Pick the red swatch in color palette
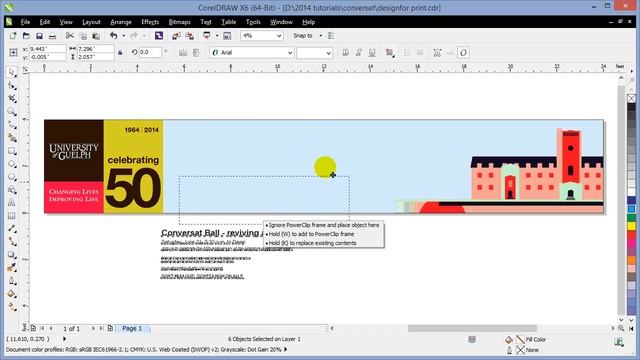 tap(631, 234)
